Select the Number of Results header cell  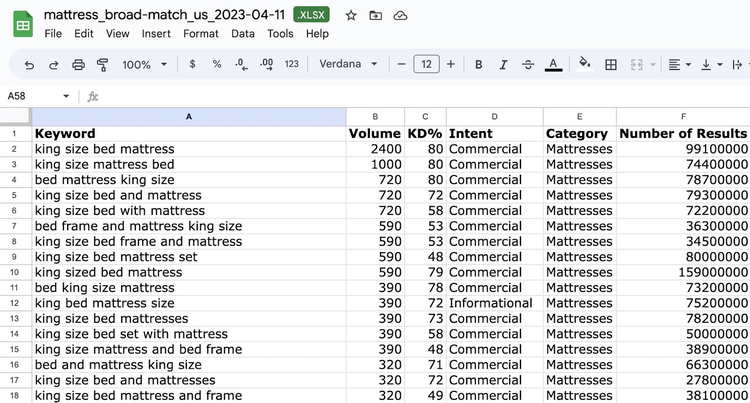[683, 133]
